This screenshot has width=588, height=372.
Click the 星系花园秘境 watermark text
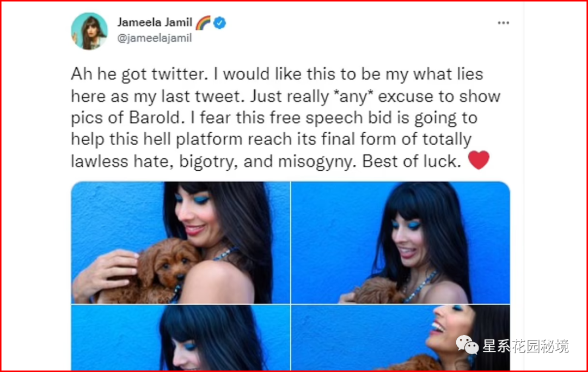click(x=525, y=346)
